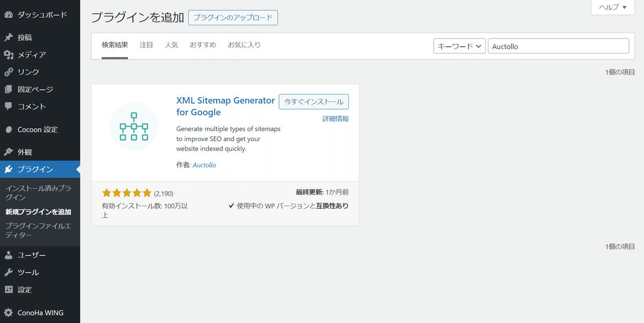This screenshot has height=323, width=644.
Task: Click the gear icon beside ConoHa WING
Action: [9, 313]
